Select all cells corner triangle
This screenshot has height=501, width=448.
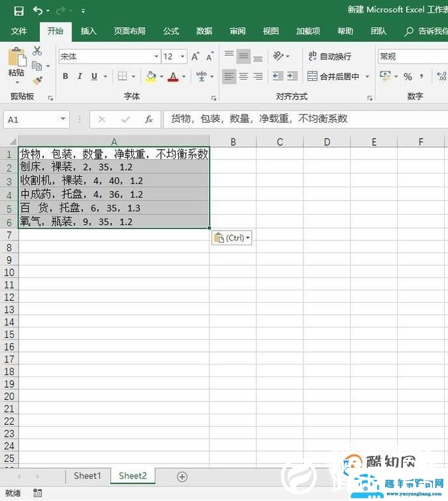(13, 141)
